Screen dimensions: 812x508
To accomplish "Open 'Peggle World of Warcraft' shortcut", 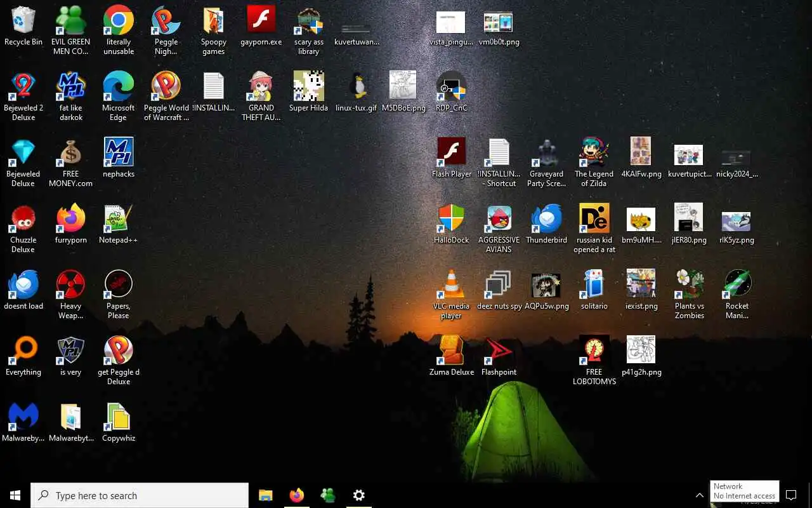I will [166, 97].
